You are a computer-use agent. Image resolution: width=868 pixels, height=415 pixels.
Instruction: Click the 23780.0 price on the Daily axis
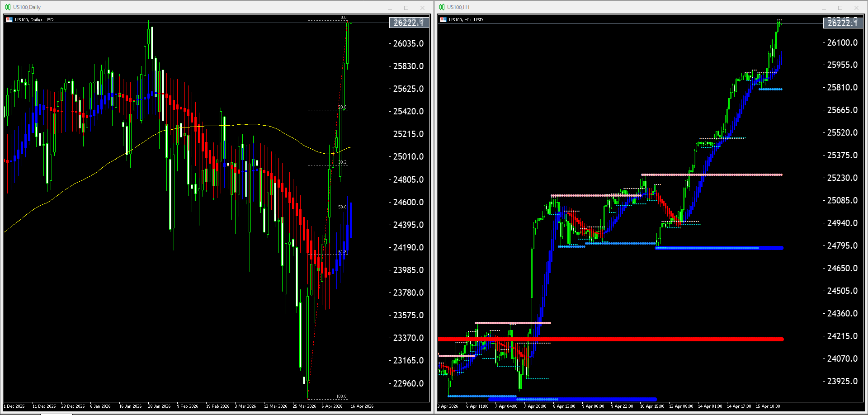click(x=408, y=292)
